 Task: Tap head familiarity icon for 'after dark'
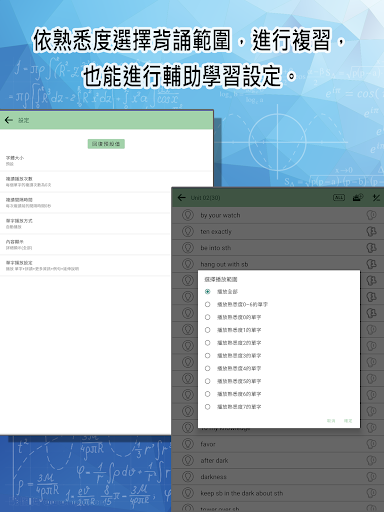coord(371,460)
